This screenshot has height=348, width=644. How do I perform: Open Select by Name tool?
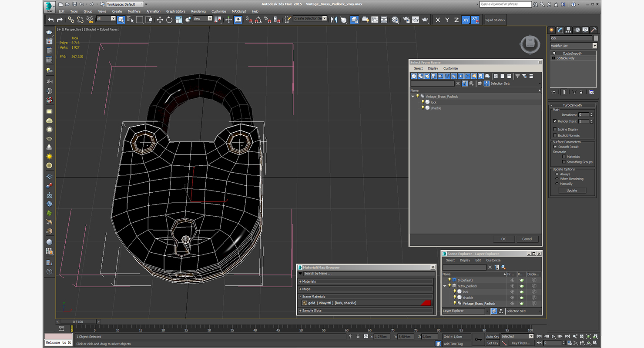(x=130, y=20)
